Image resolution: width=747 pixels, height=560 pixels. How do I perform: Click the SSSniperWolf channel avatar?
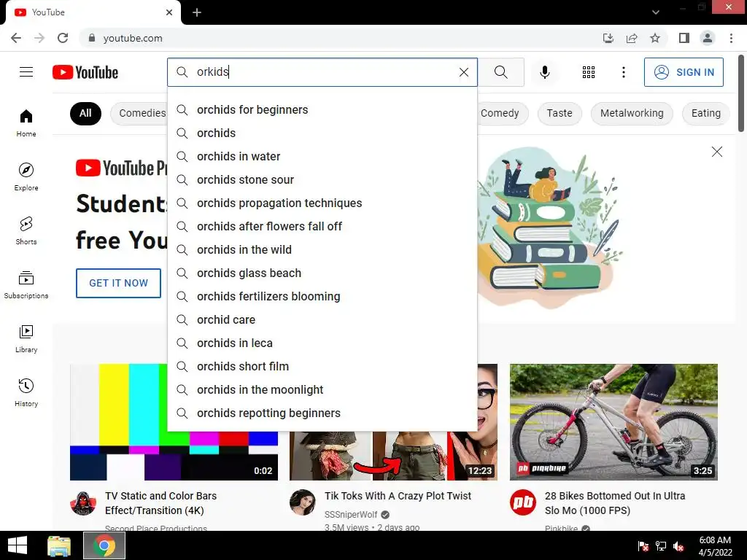pyautogui.click(x=303, y=502)
